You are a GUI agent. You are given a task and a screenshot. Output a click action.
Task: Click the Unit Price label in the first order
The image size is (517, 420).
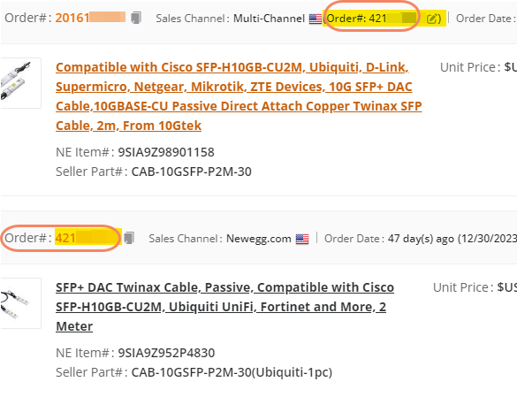[x=468, y=67]
